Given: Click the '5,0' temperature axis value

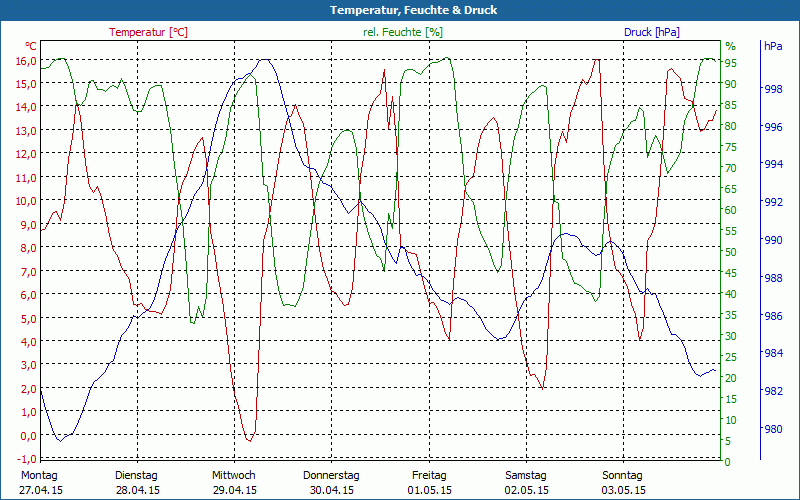Looking at the screenshot, I should (x=28, y=318).
